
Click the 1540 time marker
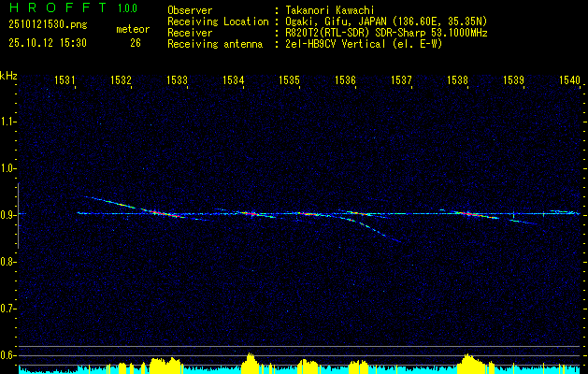[x=569, y=79]
